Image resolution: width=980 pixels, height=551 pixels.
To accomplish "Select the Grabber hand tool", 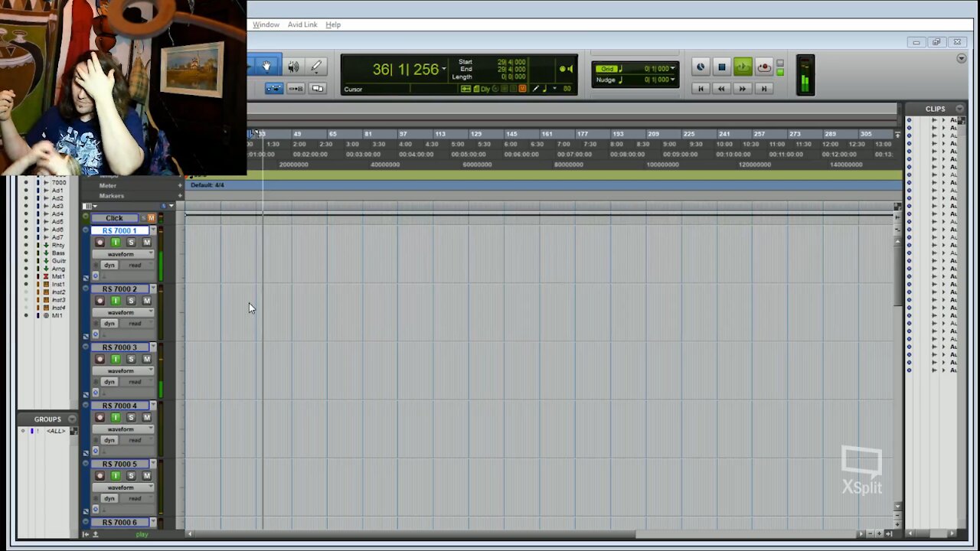I will (x=266, y=67).
